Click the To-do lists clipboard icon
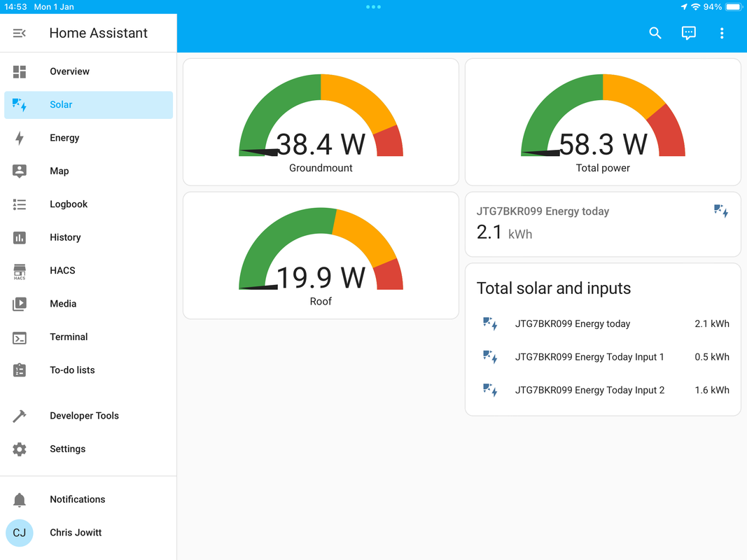This screenshot has width=747, height=560. pos(20,370)
